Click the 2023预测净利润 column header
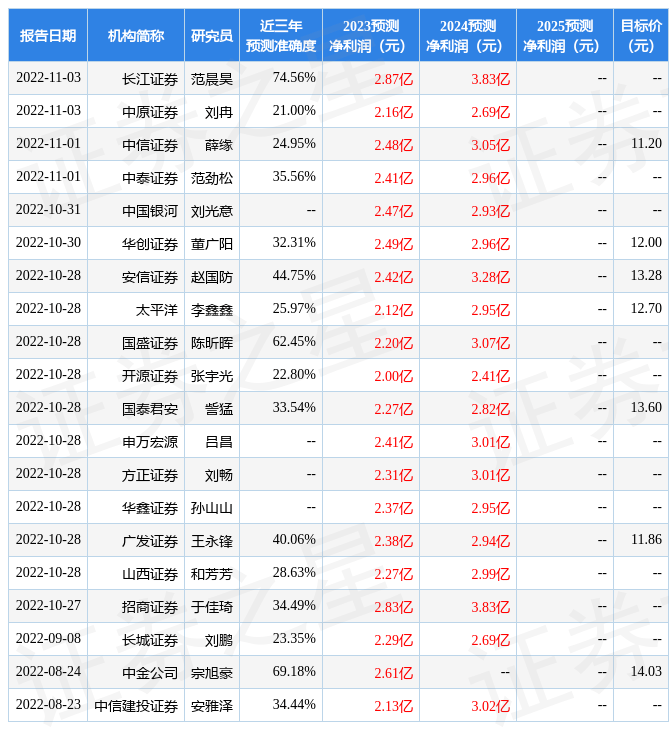This screenshot has height=730, width=669. coord(371,35)
